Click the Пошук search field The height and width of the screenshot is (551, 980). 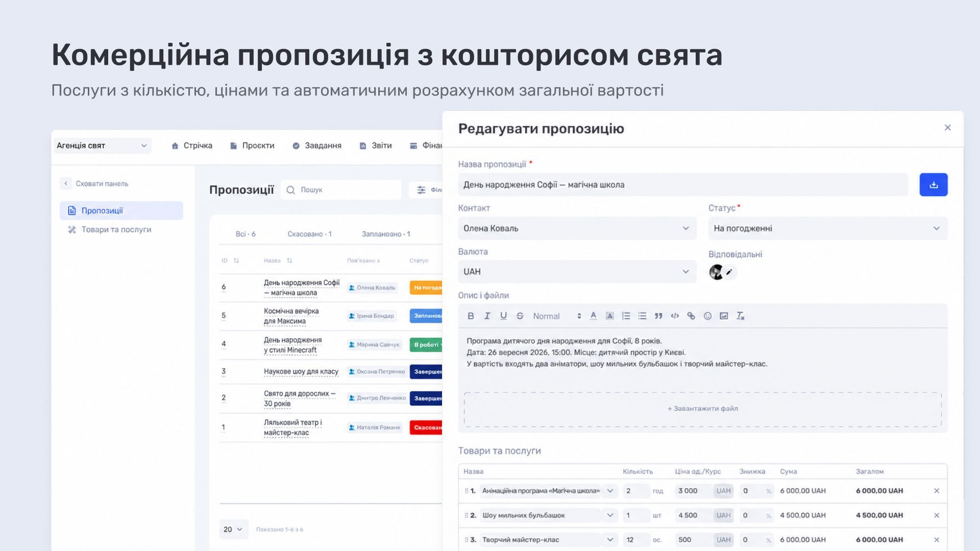click(x=341, y=190)
